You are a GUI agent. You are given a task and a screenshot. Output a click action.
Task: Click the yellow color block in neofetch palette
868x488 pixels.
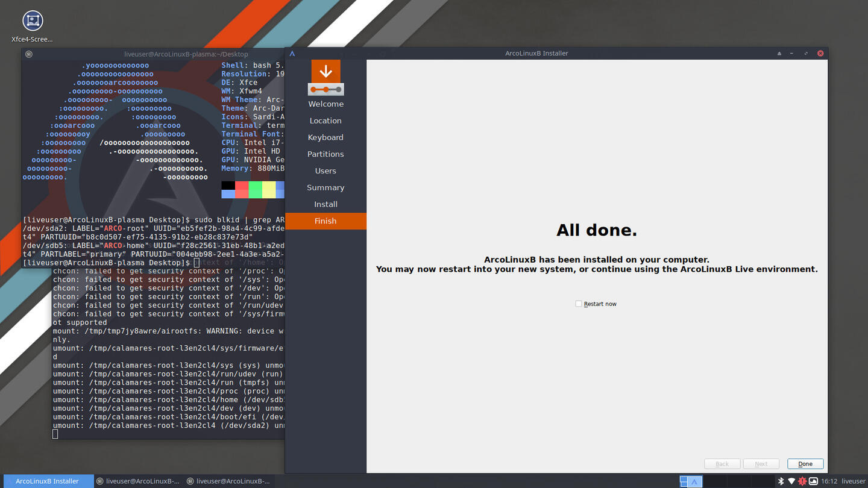pos(269,190)
